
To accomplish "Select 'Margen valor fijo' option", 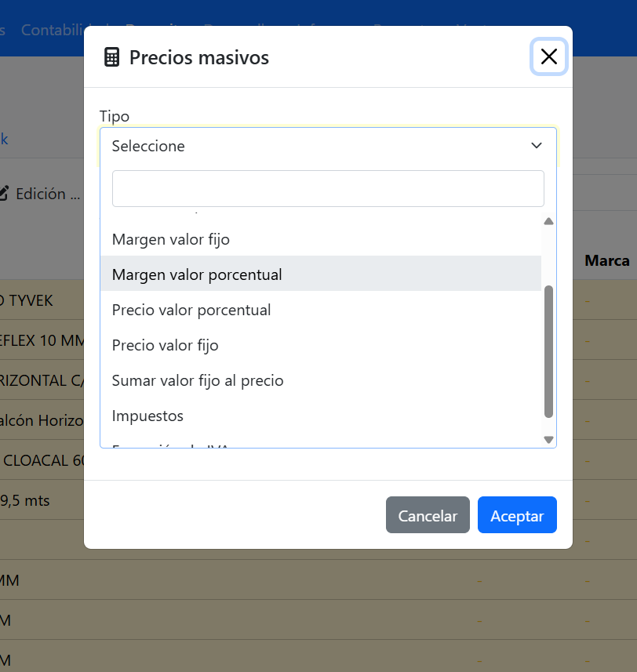I will coord(321,239).
